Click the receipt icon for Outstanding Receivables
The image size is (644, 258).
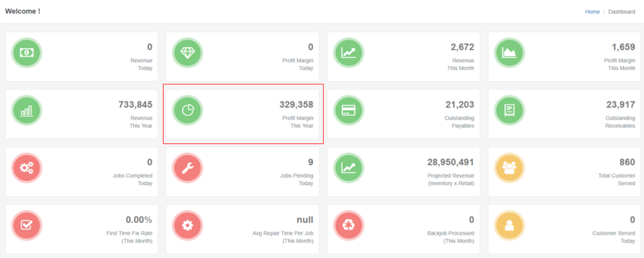tap(510, 110)
